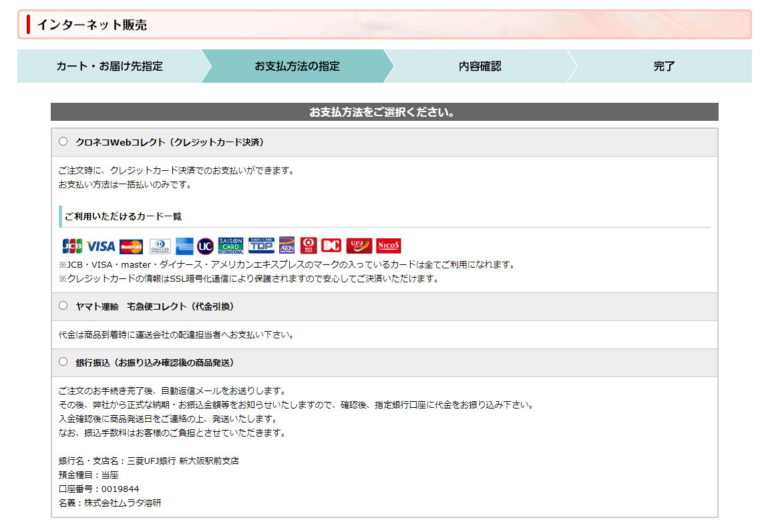Click the Diners Club logo
Screen dimensions: 768x532
160,246
